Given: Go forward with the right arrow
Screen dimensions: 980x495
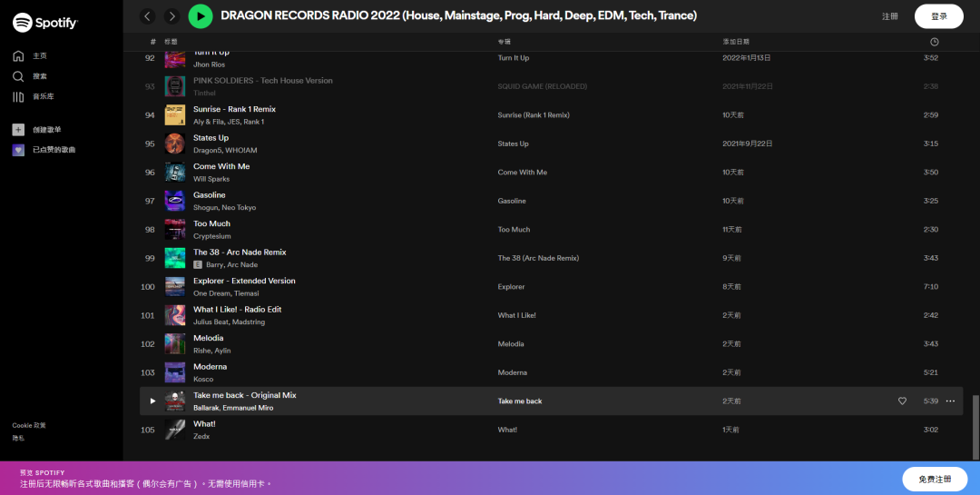Looking at the screenshot, I should pyautogui.click(x=171, y=16).
